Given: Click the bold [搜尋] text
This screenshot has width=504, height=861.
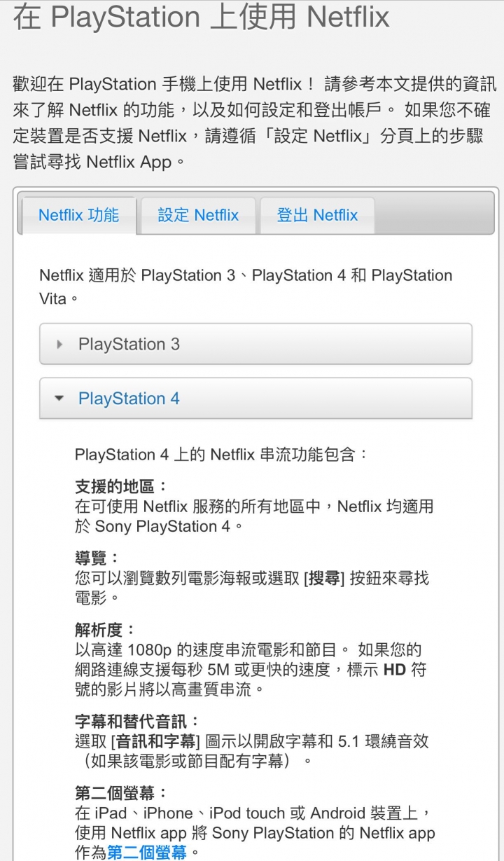Looking at the screenshot, I should [x=324, y=578].
